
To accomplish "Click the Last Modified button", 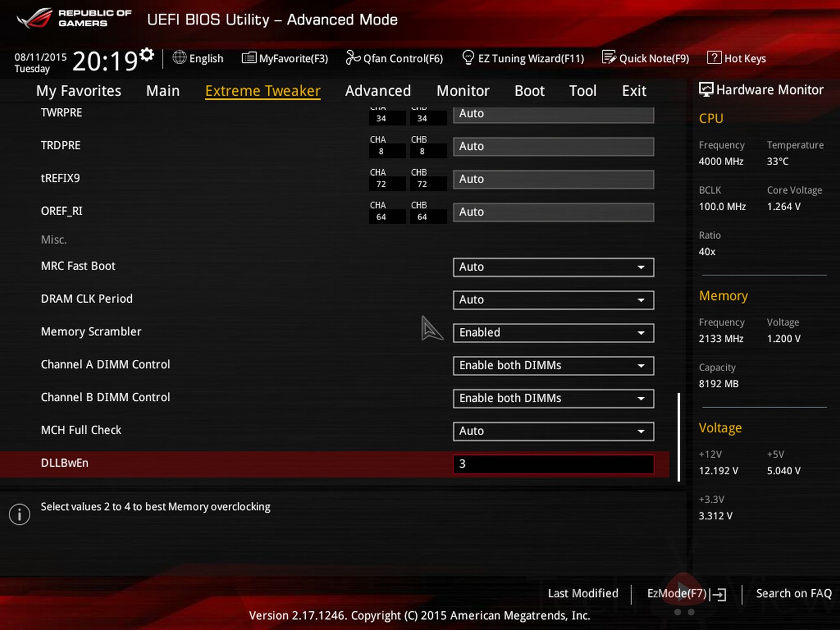I will 583,593.
